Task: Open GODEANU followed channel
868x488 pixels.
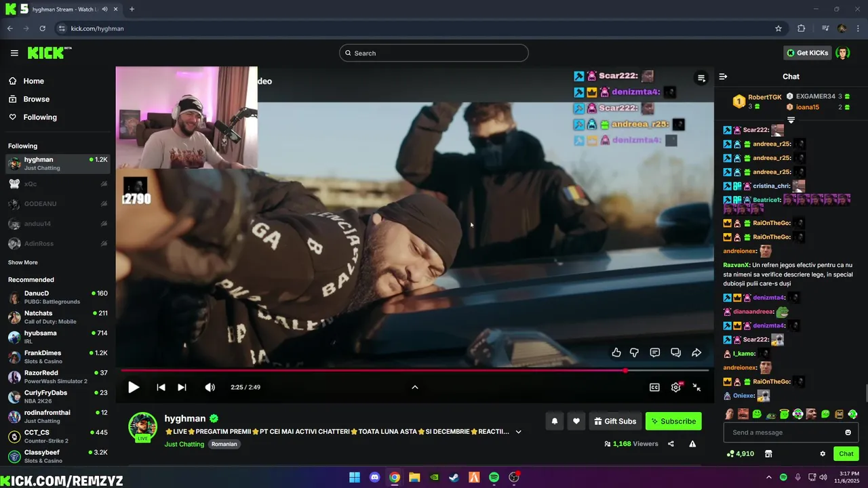Action: (58, 203)
